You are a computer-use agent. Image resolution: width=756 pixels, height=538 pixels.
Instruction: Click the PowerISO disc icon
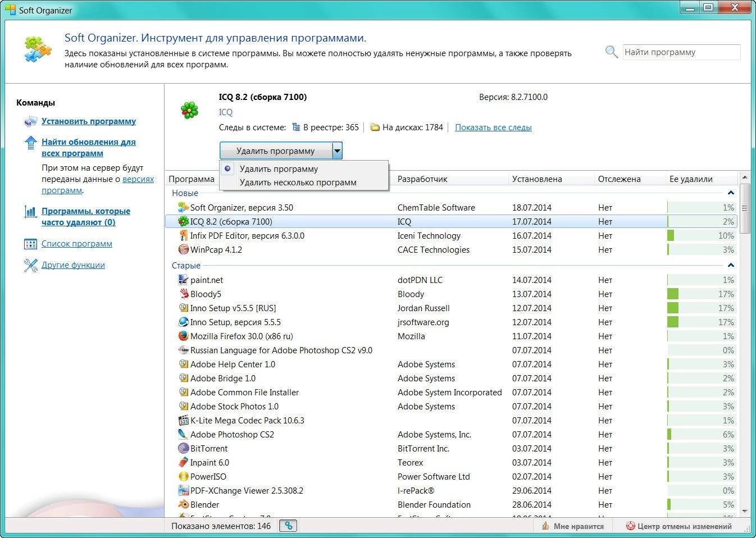(x=183, y=476)
